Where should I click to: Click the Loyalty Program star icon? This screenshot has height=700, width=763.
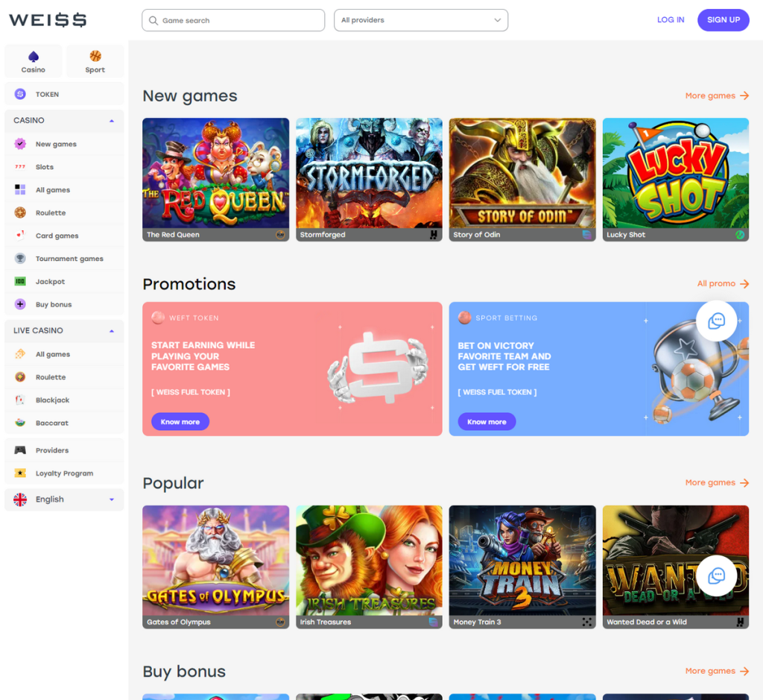pyautogui.click(x=20, y=473)
